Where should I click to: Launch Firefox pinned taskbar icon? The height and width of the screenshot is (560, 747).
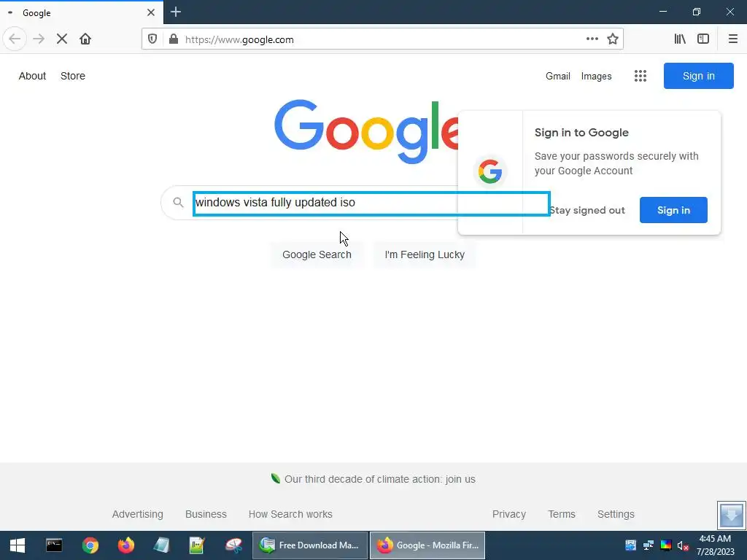125,545
